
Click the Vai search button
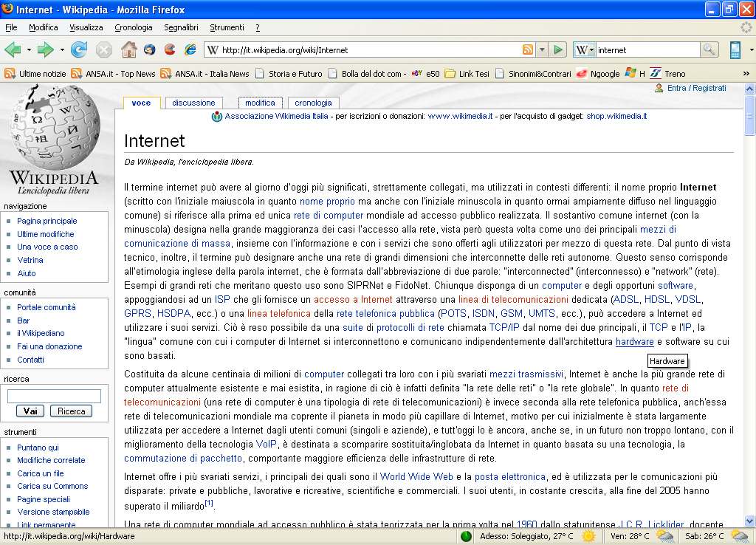tap(30, 411)
